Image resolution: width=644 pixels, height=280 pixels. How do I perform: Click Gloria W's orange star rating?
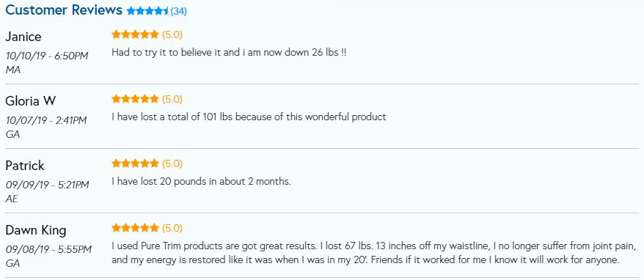pos(135,99)
